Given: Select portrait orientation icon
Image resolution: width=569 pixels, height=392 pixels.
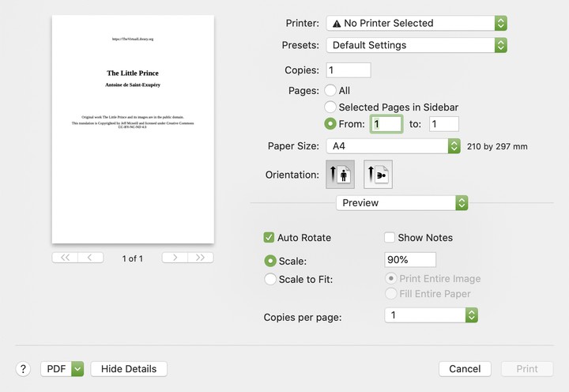Looking at the screenshot, I should (x=340, y=174).
